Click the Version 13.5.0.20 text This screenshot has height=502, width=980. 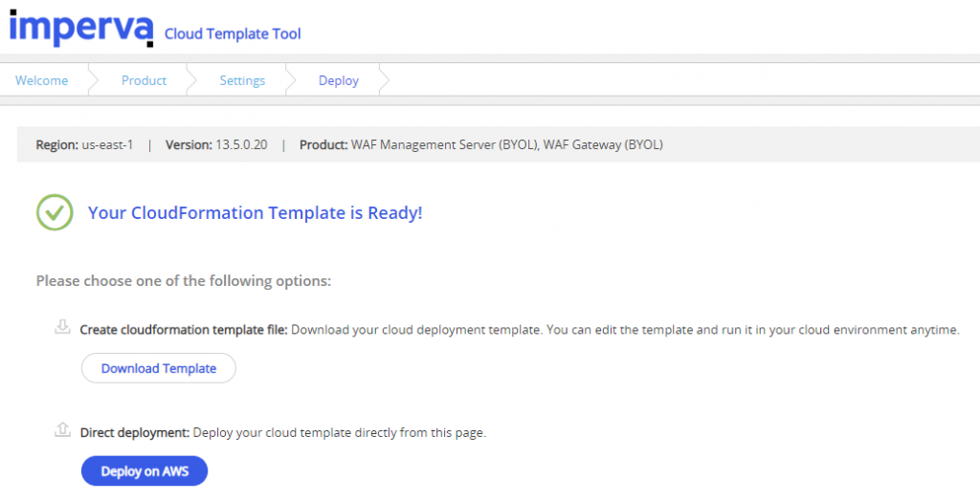[x=216, y=145]
